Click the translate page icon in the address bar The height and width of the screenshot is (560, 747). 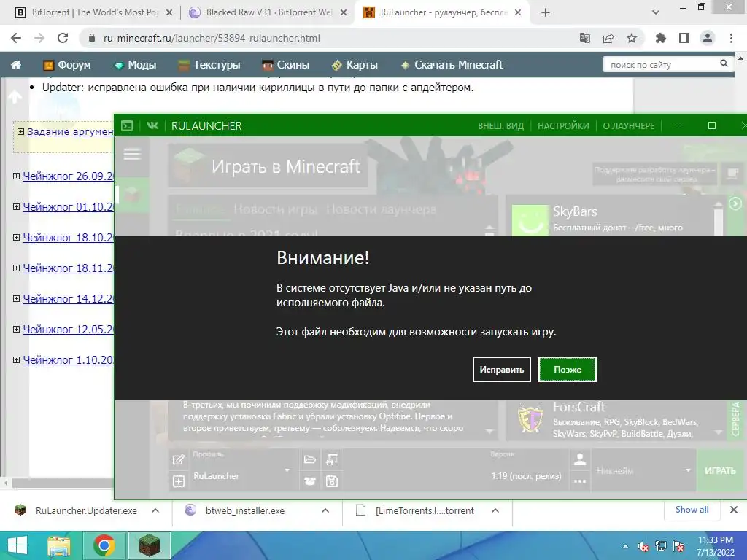pyautogui.click(x=585, y=38)
